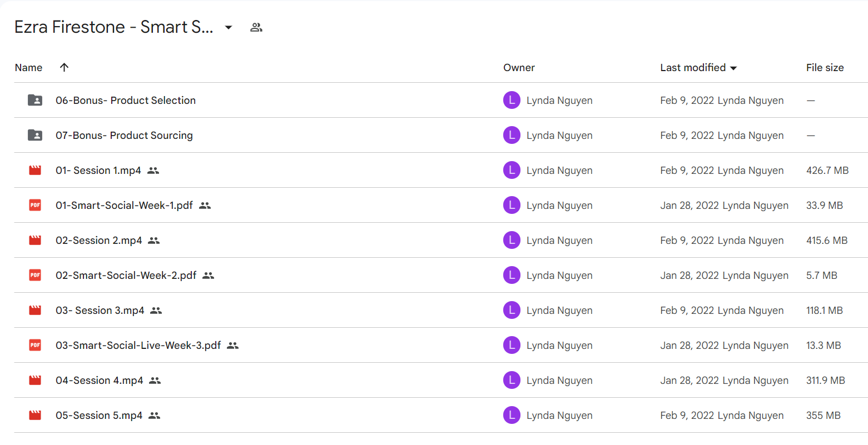Viewport: 868px width, 445px height.
Task: Select the 02-Session 2.mp4 file name
Action: [99, 241]
